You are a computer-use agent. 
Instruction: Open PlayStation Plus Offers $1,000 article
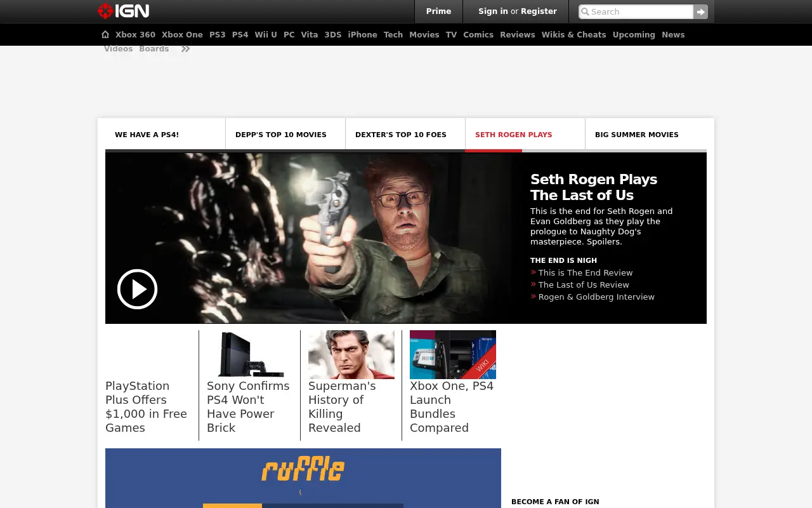pyautogui.click(x=147, y=406)
